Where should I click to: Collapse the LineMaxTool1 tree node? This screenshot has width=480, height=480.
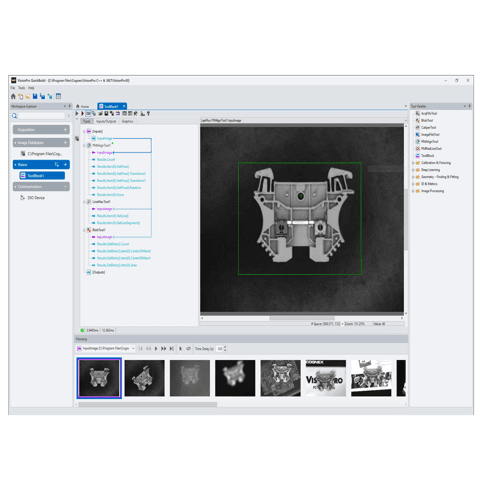[x=84, y=202]
